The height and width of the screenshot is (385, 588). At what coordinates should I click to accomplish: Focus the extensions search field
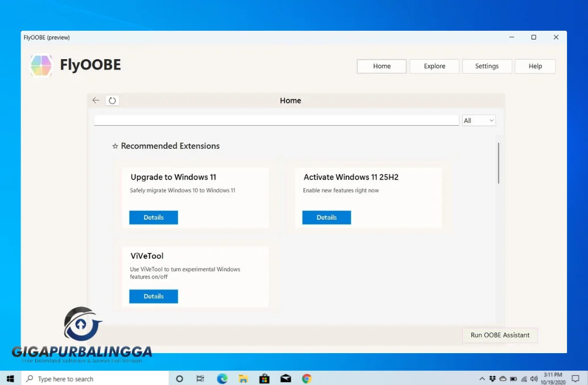(x=277, y=120)
